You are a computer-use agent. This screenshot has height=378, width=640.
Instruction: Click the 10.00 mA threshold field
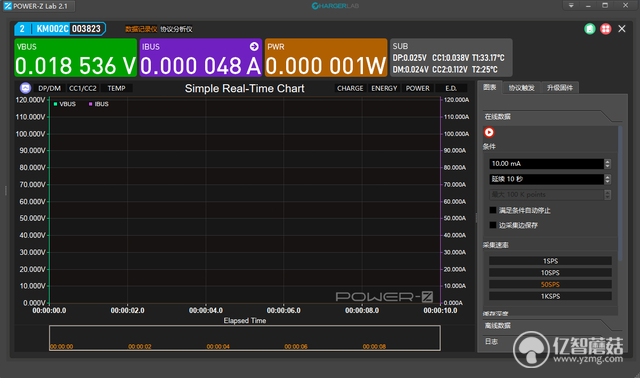point(547,164)
